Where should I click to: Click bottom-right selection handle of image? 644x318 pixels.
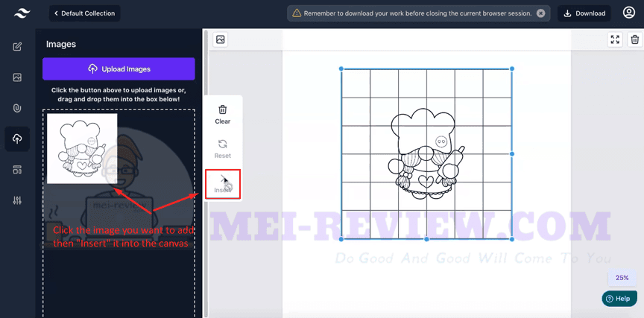tap(512, 239)
